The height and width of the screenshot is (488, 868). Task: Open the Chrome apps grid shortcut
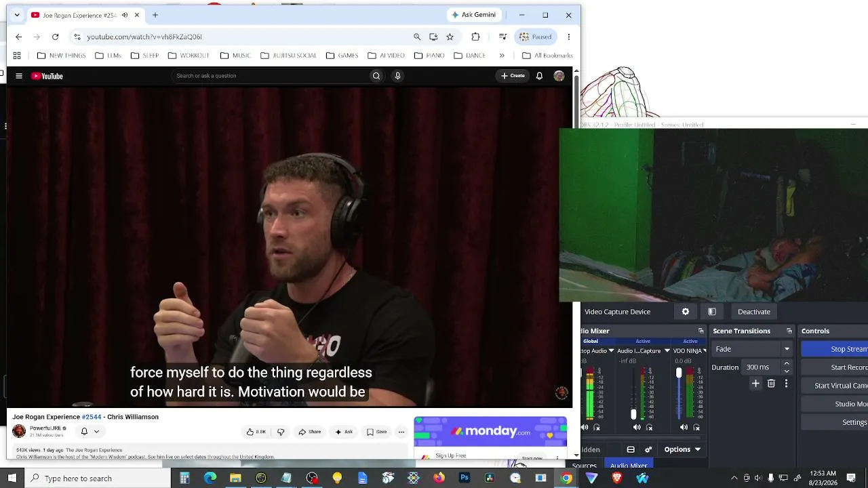click(x=17, y=56)
